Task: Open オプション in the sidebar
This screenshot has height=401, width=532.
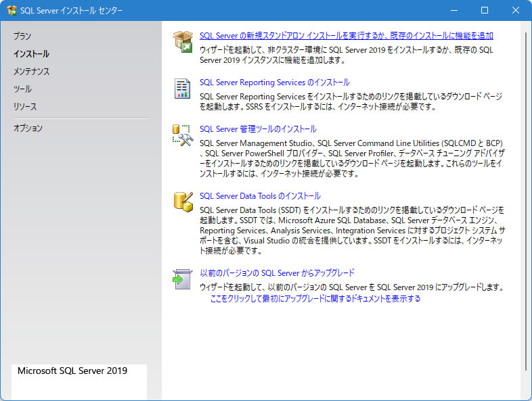Action: coord(28,128)
